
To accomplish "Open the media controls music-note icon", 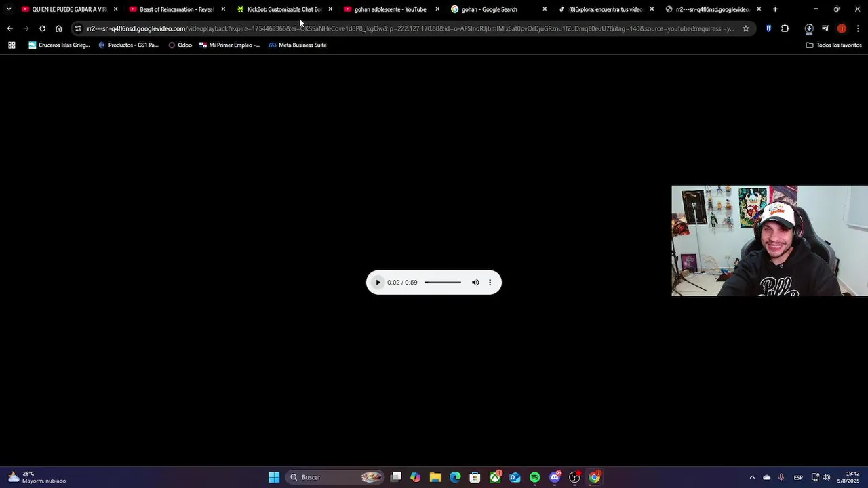I will [x=825, y=28].
